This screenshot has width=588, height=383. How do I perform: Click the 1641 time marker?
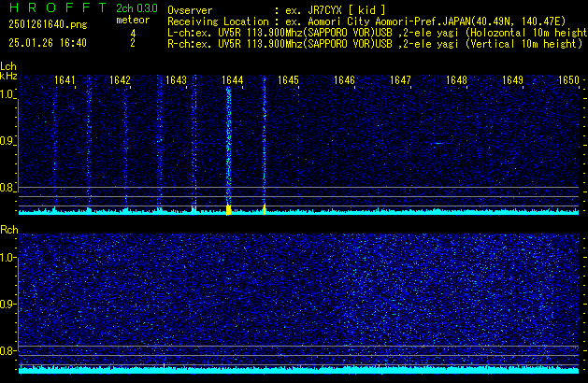click(x=65, y=80)
